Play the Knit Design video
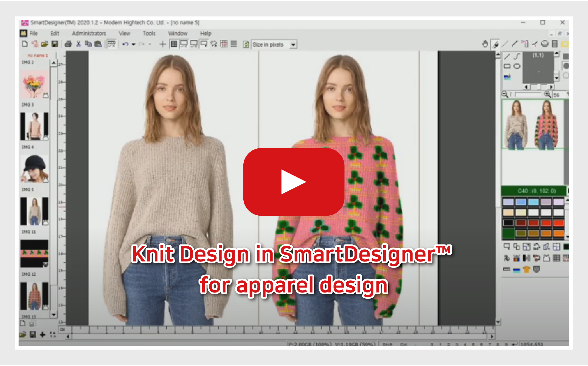 [294, 182]
